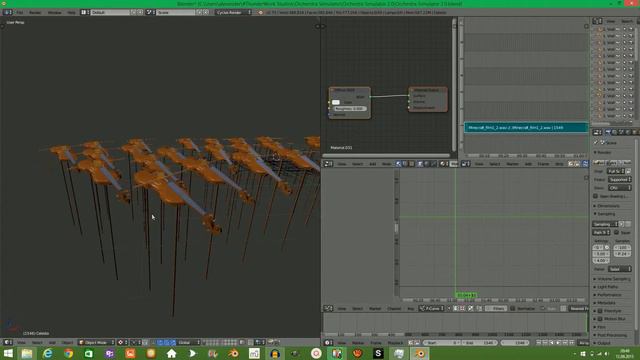The height and width of the screenshot is (360, 640).
Task: Open the graph editor Channel menu
Action: (394, 309)
